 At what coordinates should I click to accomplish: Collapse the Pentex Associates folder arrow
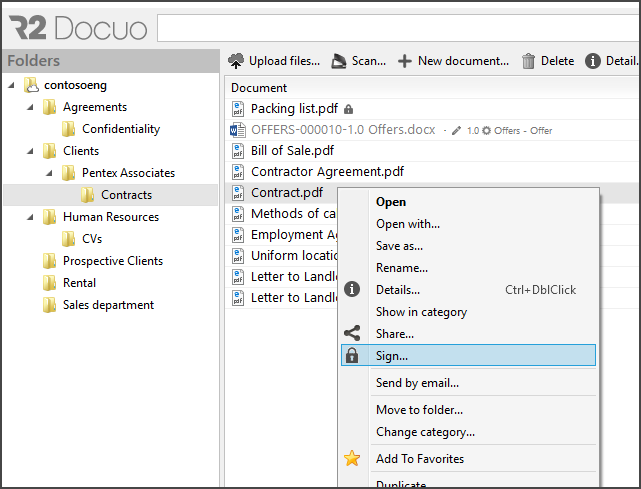coord(50,173)
